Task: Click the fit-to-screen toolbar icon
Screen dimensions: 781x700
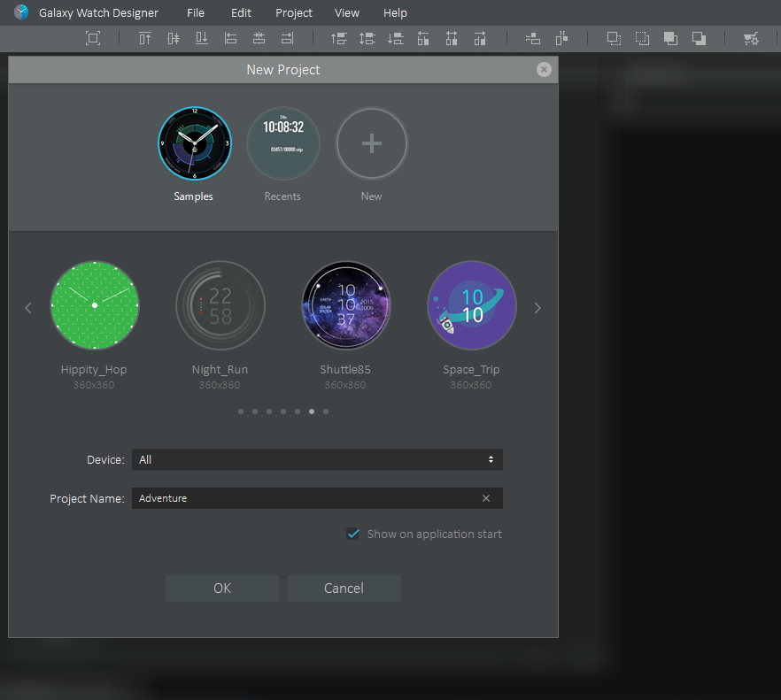Action: 93,38
